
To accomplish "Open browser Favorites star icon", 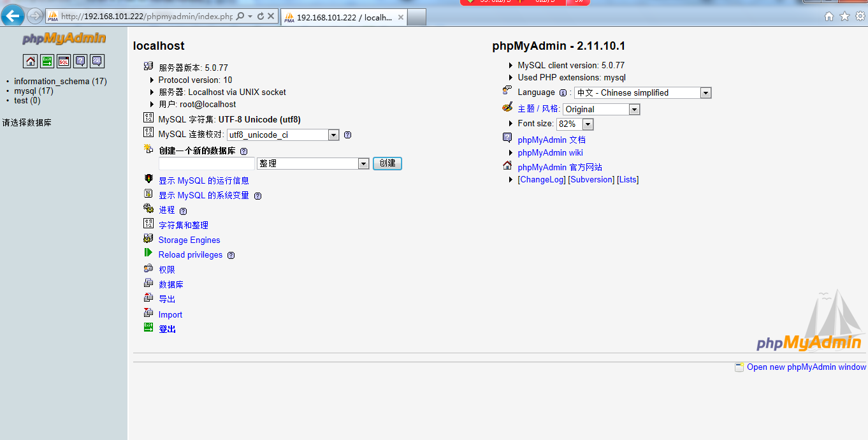I will 844,17.
